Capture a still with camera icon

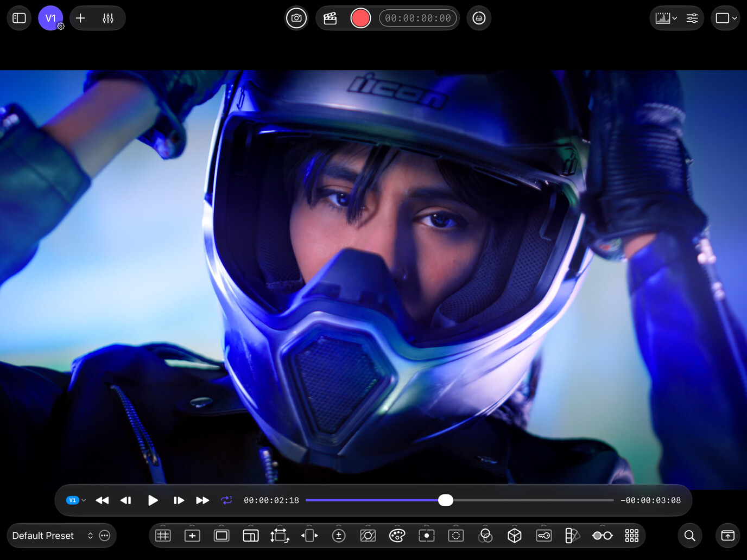pos(296,18)
